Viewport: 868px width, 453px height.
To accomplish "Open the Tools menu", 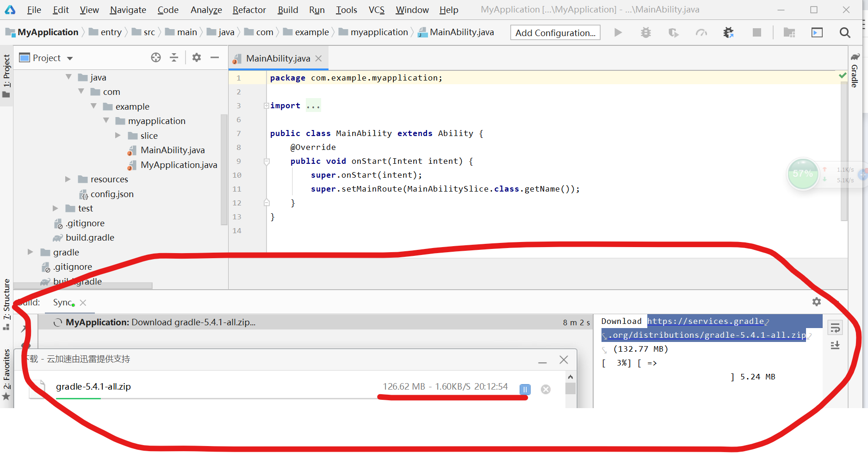I will pyautogui.click(x=347, y=10).
